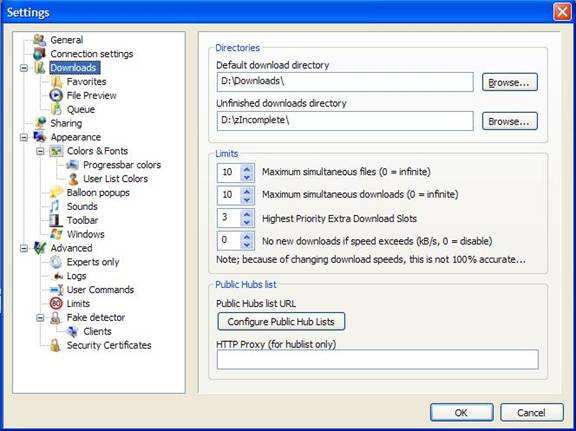Select Progressbar colors in the tree

(122, 165)
